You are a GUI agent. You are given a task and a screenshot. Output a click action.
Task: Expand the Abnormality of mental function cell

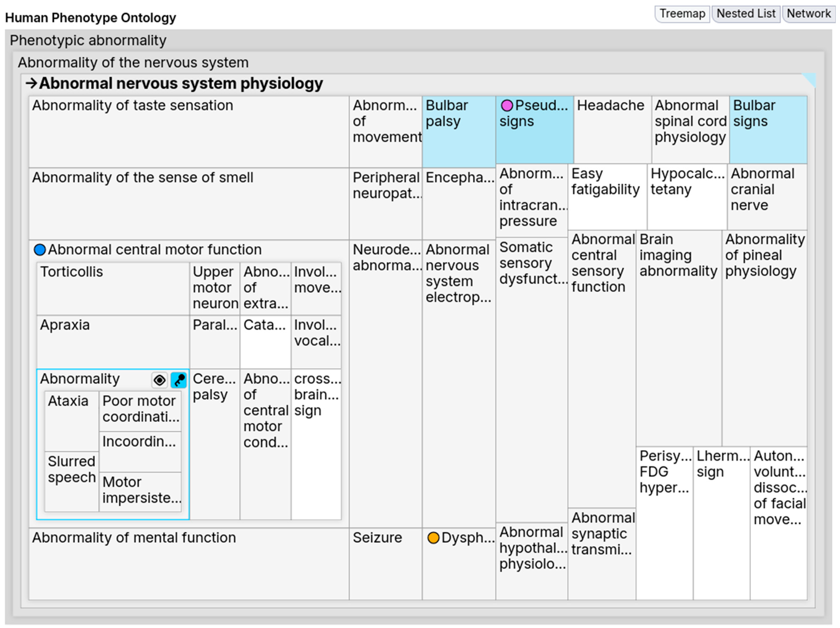134,538
